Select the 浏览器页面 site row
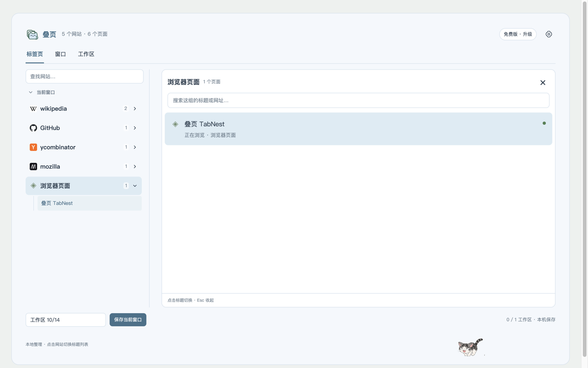This screenshot has width=588, height=368. [84, 186]
